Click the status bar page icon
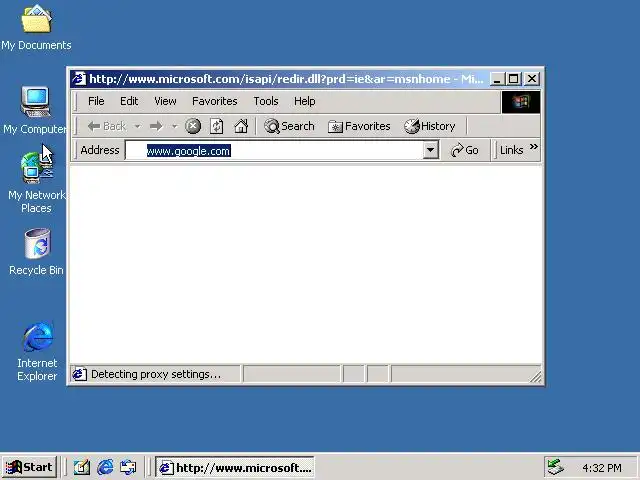640x480 pixels. (80, 374)
